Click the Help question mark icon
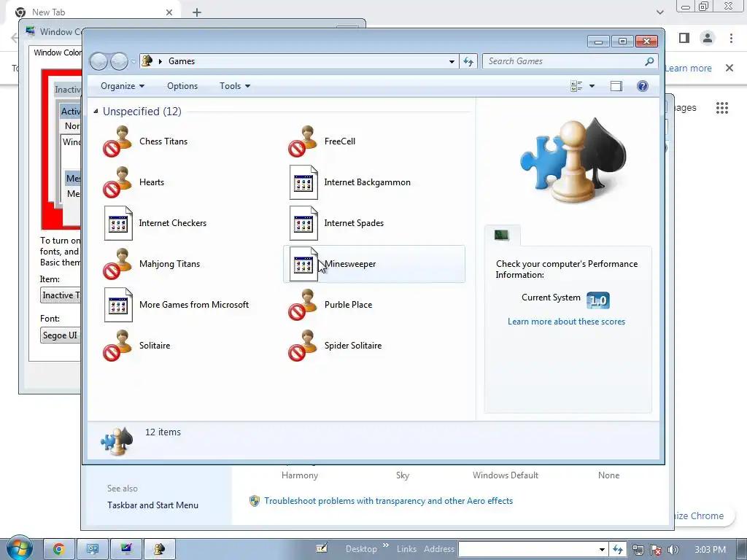 tap(642, 86)
